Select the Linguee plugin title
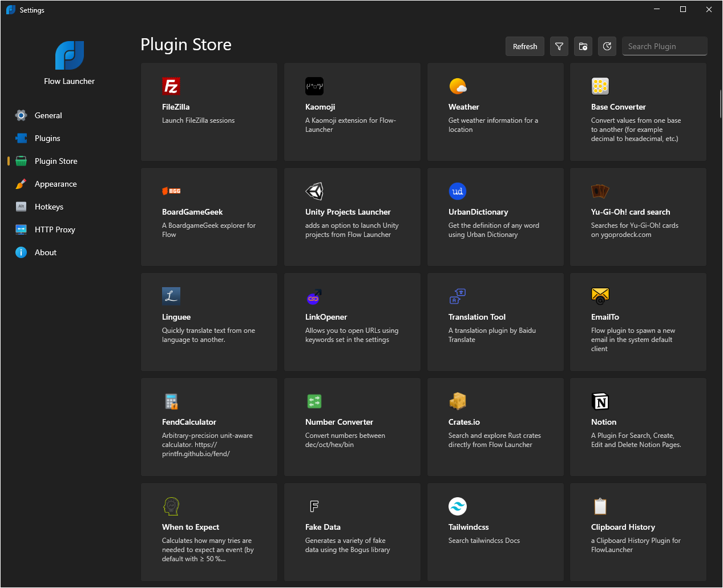Screen dimensions: 723x588 click(176, 317)
